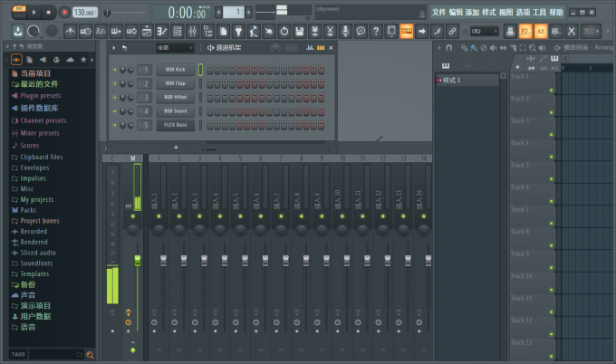Viewport: 616px width, 364px height.
Task: Open the snap dropdown next to magnet icon
Action: tap(485, 31)
